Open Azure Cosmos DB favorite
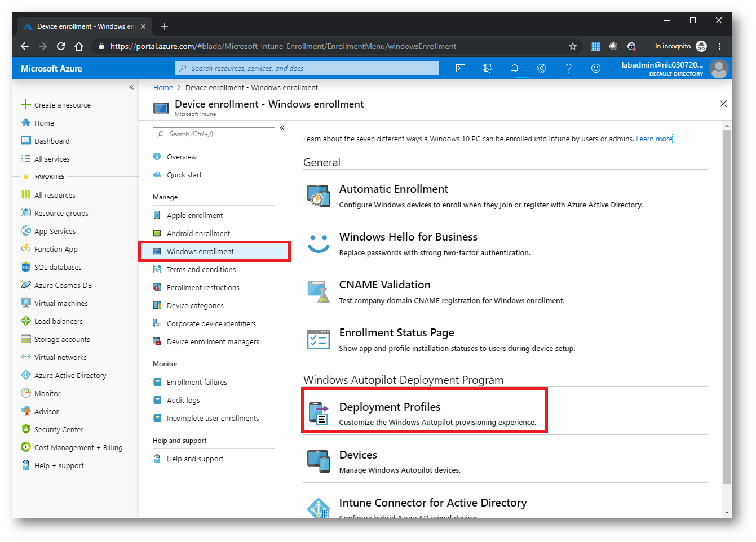The width and height of the screenshot is (756, 542). click(x=56, y=285)
